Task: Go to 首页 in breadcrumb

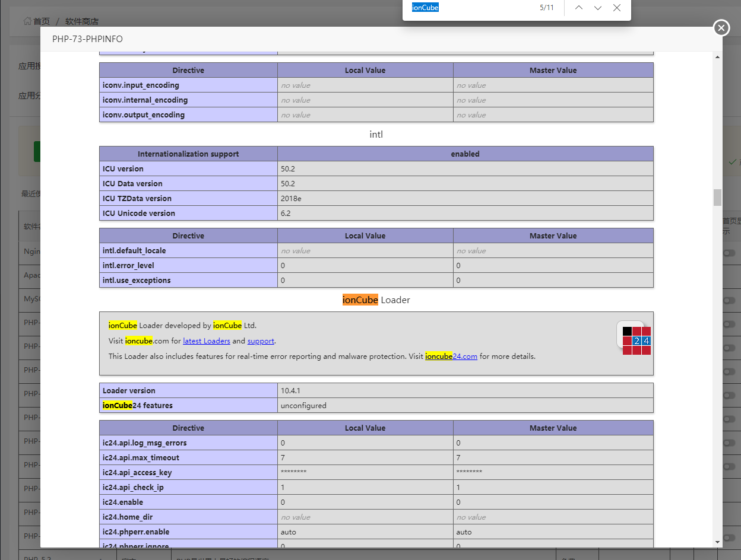Action: (x=42, y=21)
